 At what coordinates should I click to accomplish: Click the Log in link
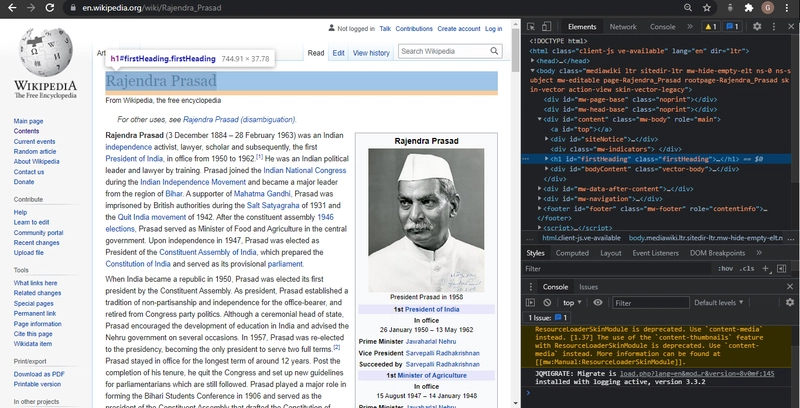click(x=493, y=29)
